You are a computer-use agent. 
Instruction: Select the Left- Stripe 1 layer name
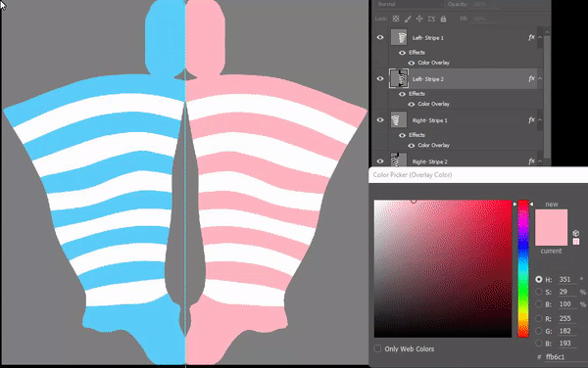(x=428, y=38)
